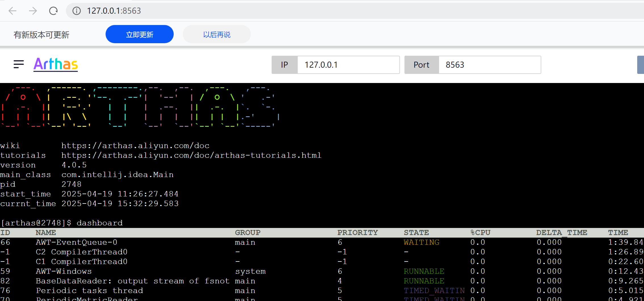
Task: Click the WAITING state of AWT-EventQueue-0
Action: point(421,242)
